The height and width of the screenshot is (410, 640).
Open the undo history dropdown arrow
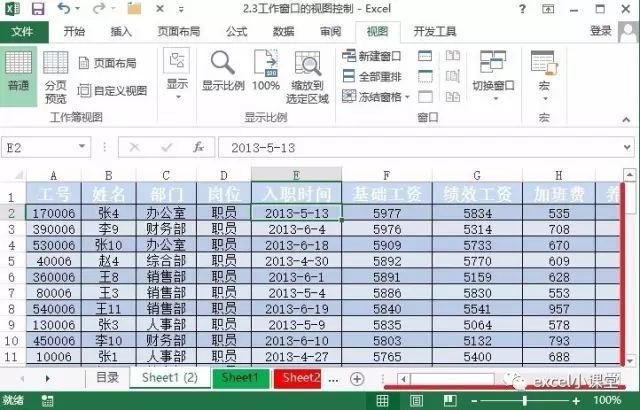click(x=78, y=8)
